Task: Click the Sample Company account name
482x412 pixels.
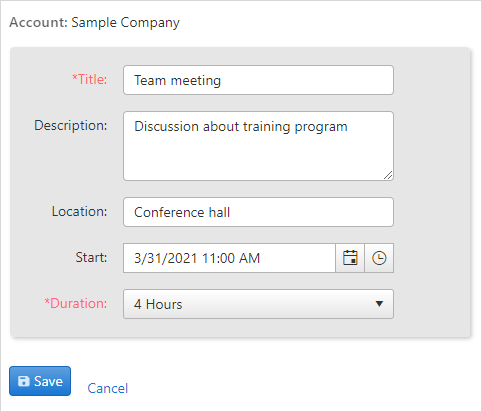Action: tap(125, 23)
